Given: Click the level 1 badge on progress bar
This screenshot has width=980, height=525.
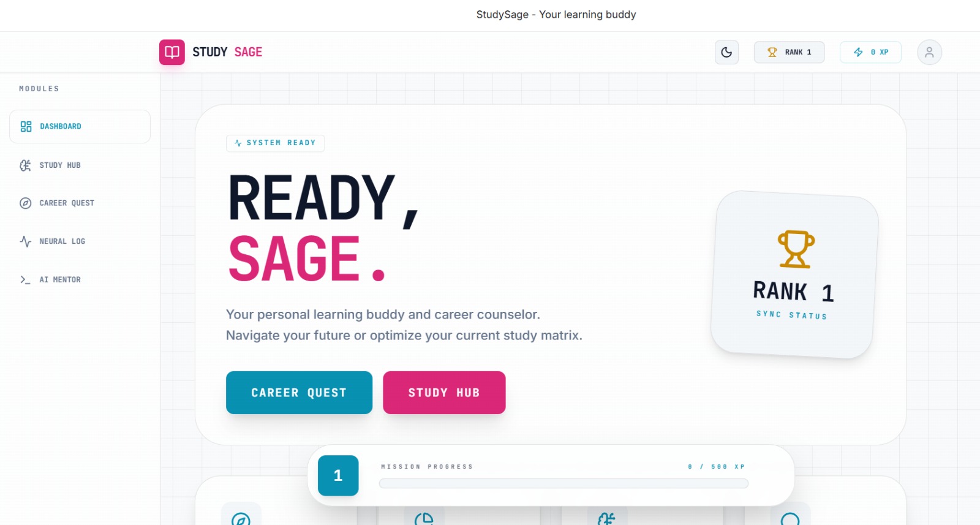Looking at the screenshot, I should 338,475.
